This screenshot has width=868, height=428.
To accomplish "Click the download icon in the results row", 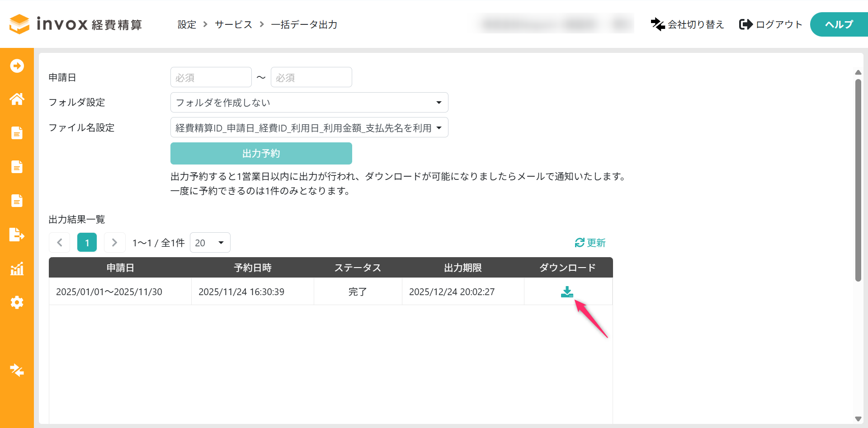I will (567, 292).
